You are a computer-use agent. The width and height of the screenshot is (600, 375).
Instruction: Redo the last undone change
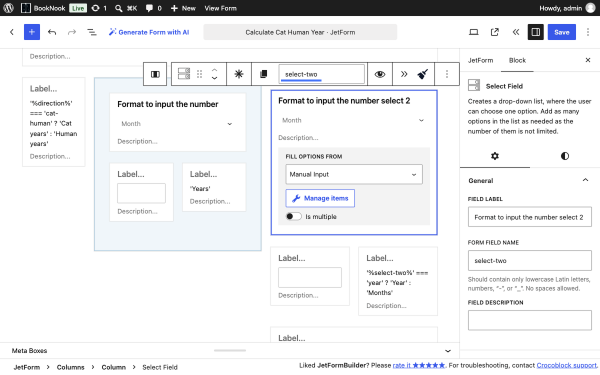(72, 32)
